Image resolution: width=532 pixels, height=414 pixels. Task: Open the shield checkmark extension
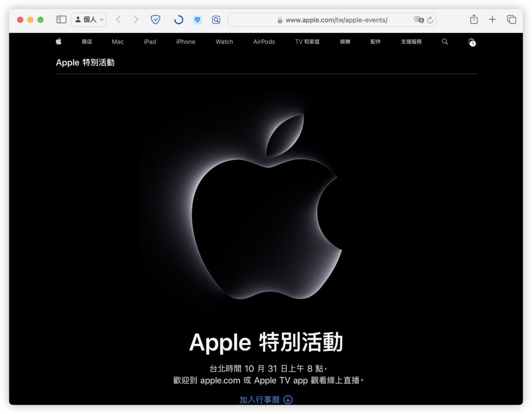coord(155,20)
